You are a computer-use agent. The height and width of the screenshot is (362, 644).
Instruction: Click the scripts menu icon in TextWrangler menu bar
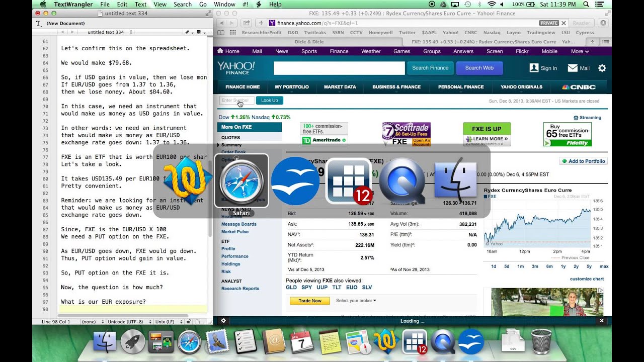pos(259,4)
